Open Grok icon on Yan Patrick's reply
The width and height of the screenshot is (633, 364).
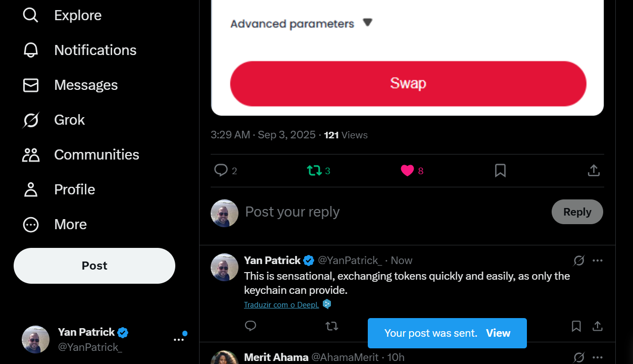click(579, 261)
